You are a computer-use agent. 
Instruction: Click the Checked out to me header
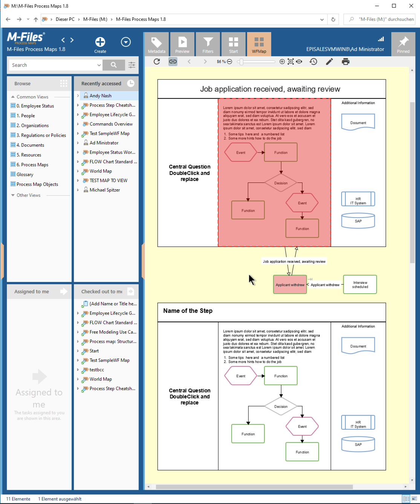[x=106, y=291]
